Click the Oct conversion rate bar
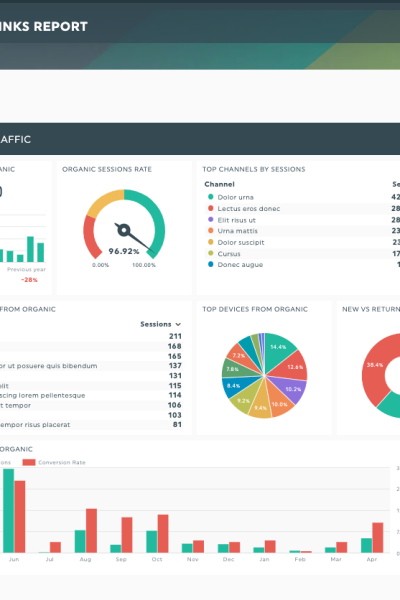 pyautogui.click(x=163, y=533)
